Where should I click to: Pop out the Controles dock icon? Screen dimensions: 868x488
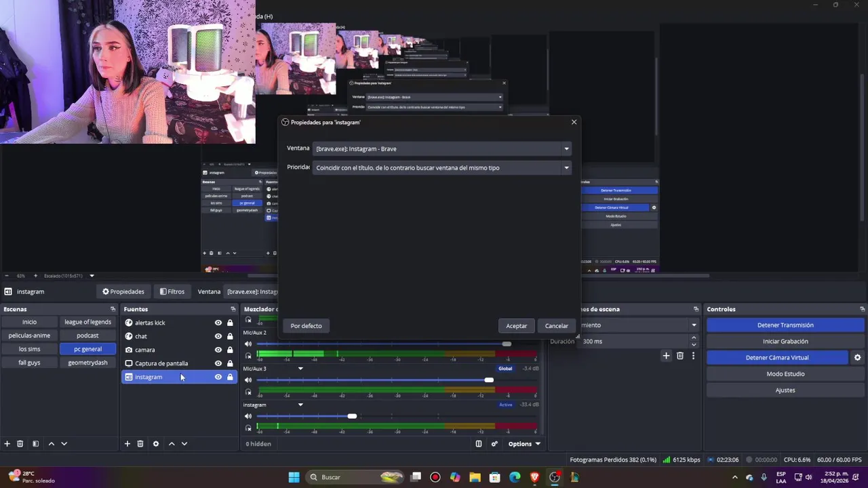pos(861,309)
